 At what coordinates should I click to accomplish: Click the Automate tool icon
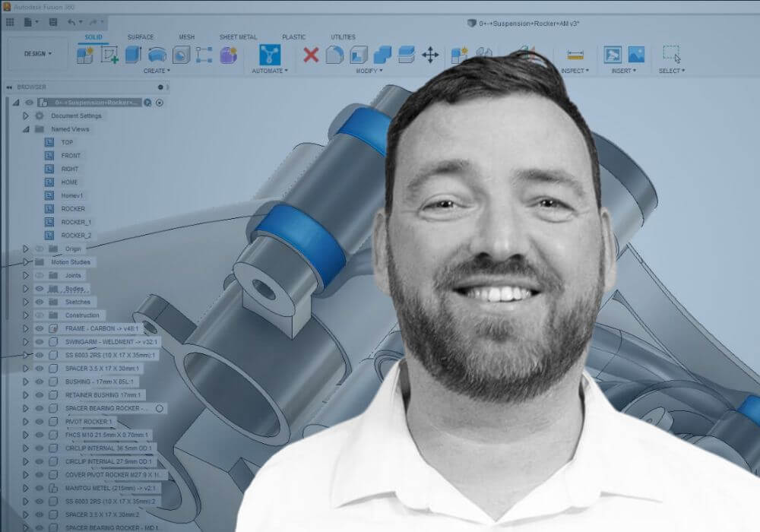click(269, 55)
